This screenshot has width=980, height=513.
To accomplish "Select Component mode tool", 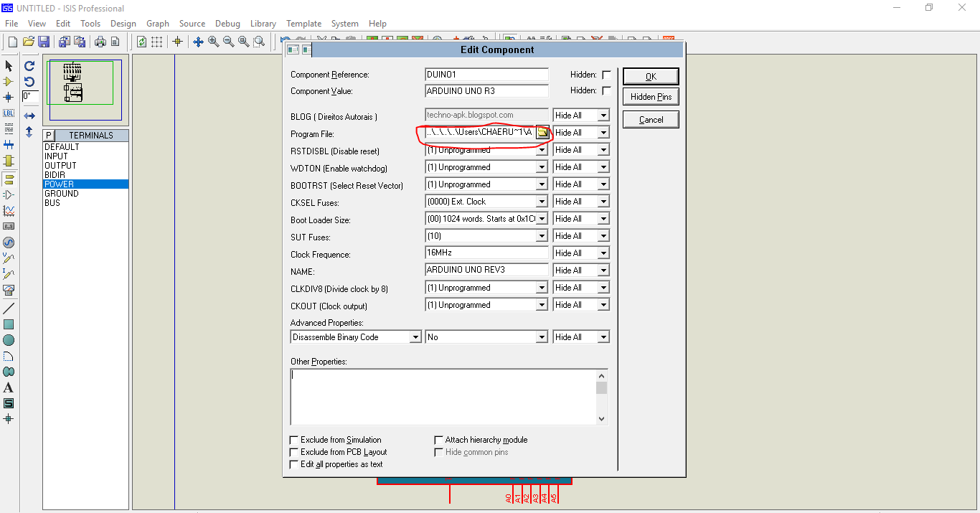I will tap(9, 82).
